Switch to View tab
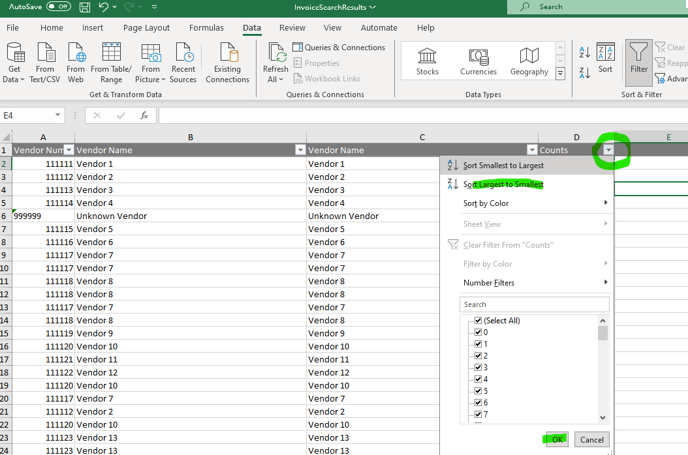Screen dimensions: 688x455 [x=332, y=28]
